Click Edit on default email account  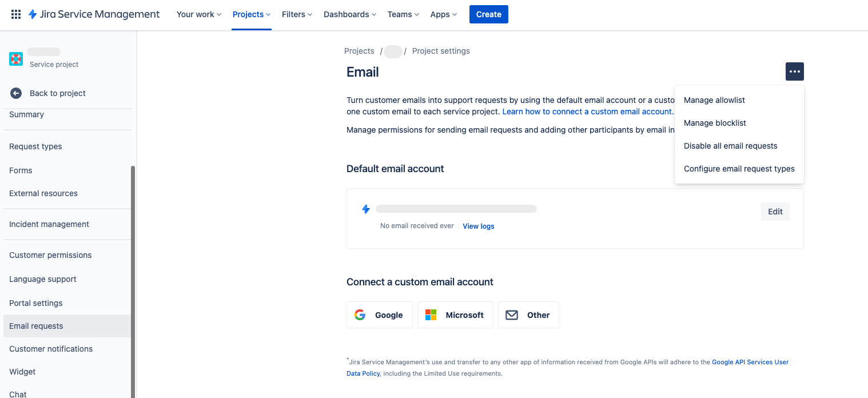click(775, 212)
